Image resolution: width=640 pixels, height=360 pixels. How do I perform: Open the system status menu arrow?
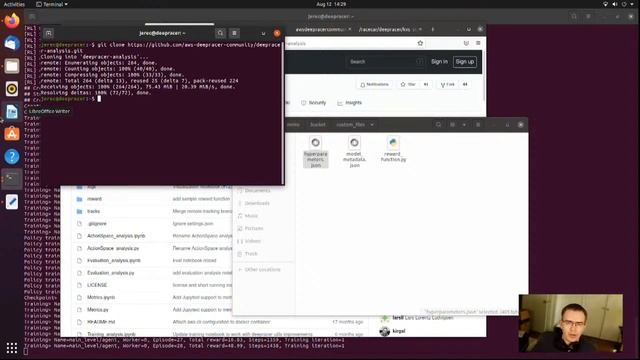632,4
